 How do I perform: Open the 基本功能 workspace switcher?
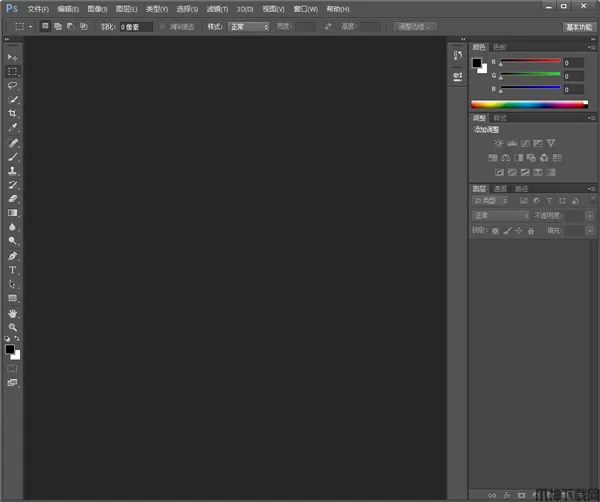tap(577, 26)
